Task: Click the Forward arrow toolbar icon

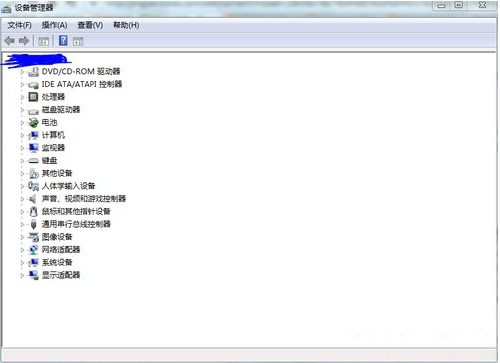Action: coord(24,41)
